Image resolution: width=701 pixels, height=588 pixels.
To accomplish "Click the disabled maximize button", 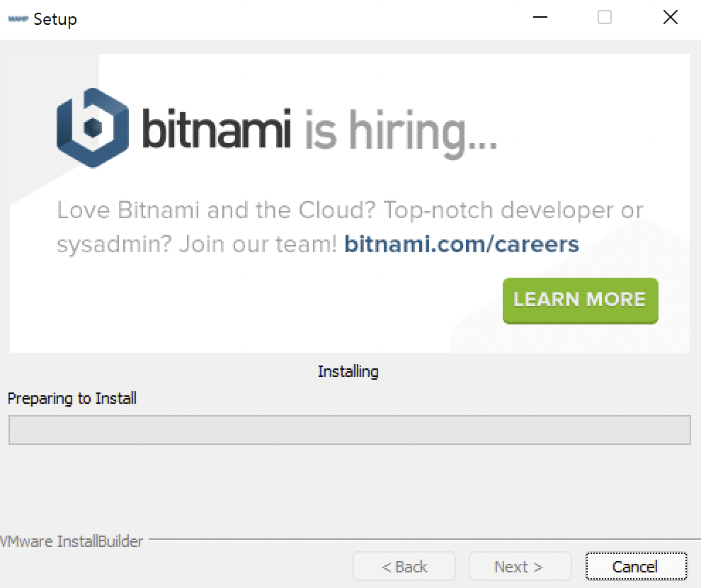I will point(605,18).
